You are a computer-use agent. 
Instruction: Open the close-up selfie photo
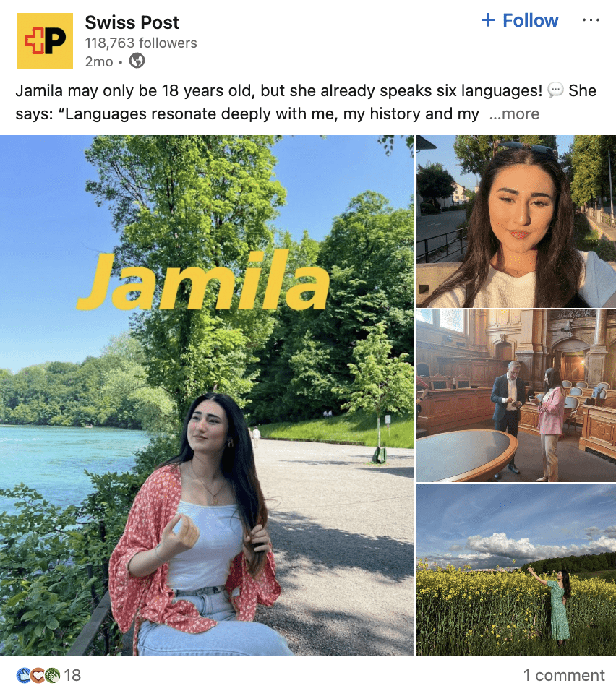pyautogui.click(x=516, y=221)
